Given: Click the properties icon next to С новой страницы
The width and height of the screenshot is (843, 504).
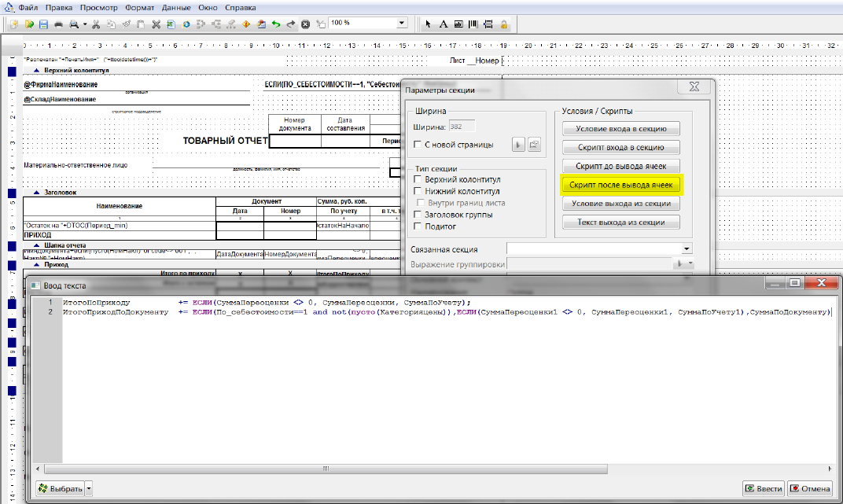Looking at the screenshot, I should [x=534, y=145].
